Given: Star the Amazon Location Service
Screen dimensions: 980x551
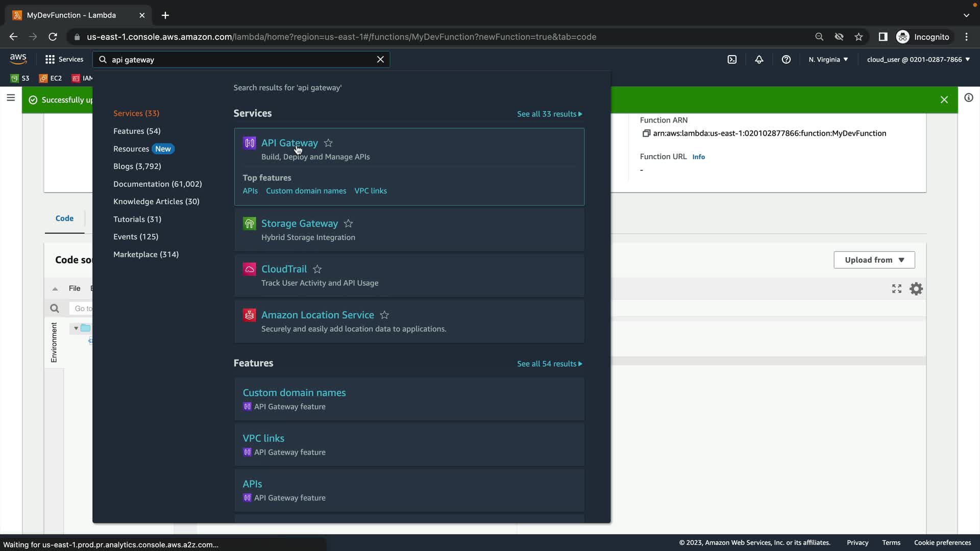Looking at the screenshot, I should pyautogui.click(x=384, y=315).
